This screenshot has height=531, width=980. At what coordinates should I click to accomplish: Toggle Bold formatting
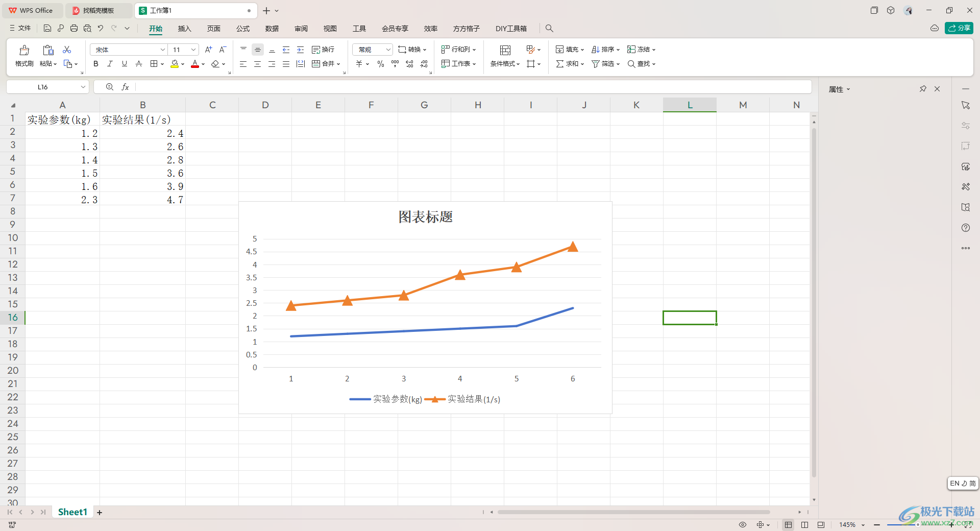tap(95, 64)
